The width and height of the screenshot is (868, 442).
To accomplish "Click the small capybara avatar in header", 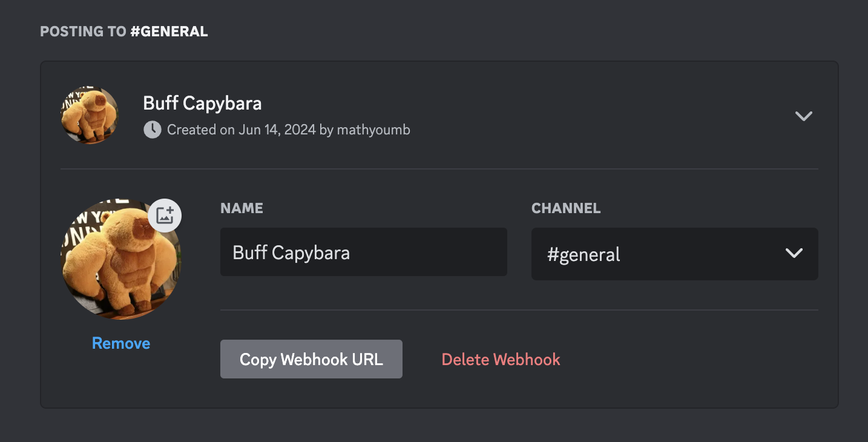I will (x=90, y=115).
